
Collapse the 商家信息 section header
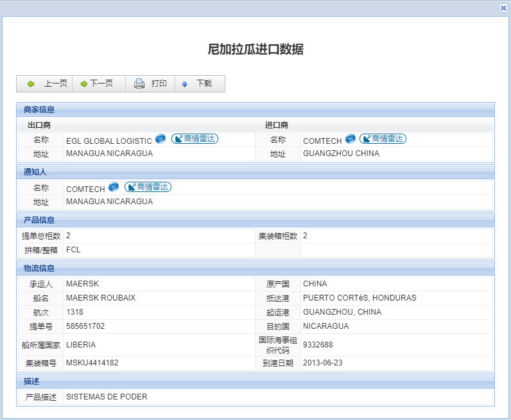coord(39,110)
